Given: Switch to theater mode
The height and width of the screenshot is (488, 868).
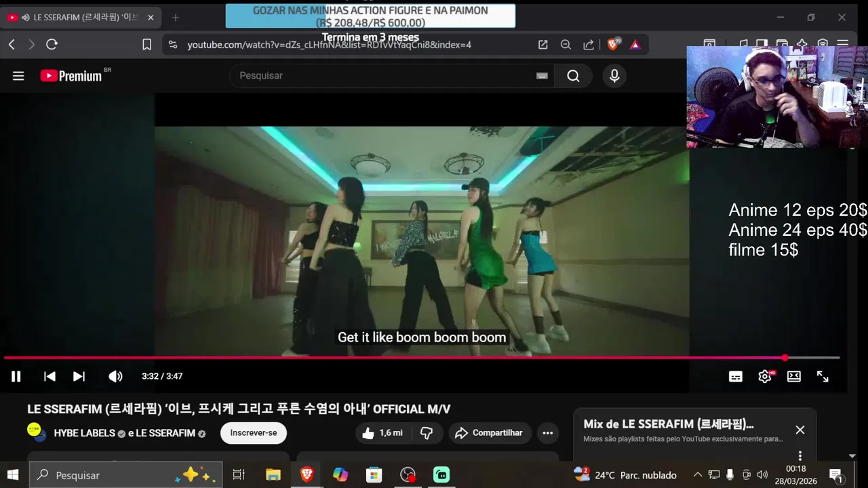Looking at the screenshot, I should click(794, 376).
